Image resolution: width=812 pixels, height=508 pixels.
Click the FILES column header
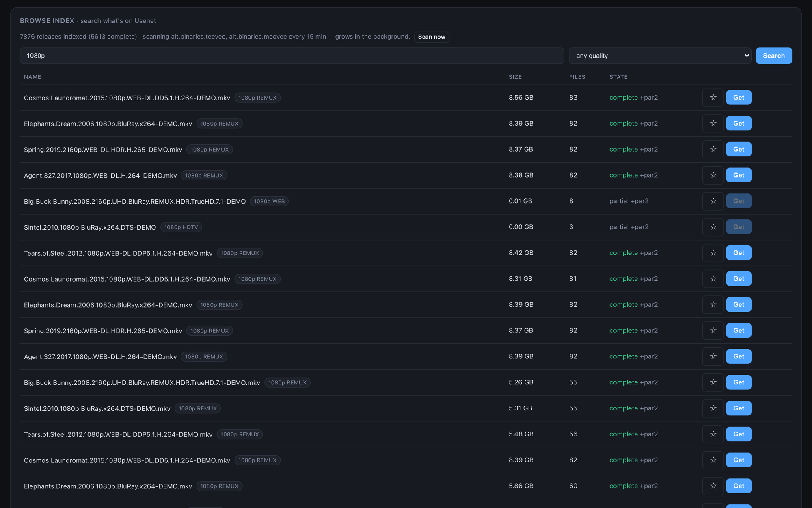577,77
